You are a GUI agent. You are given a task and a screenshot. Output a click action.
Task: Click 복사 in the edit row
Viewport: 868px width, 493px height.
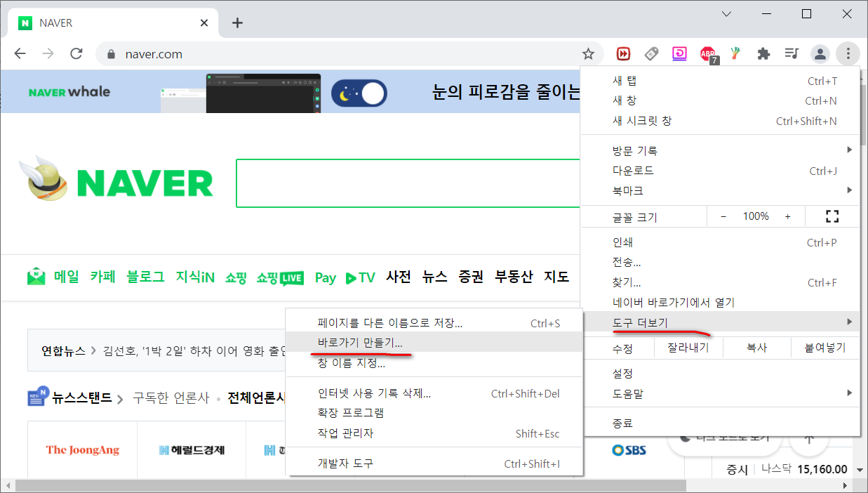pyautogui.click(x=756, y=348)
